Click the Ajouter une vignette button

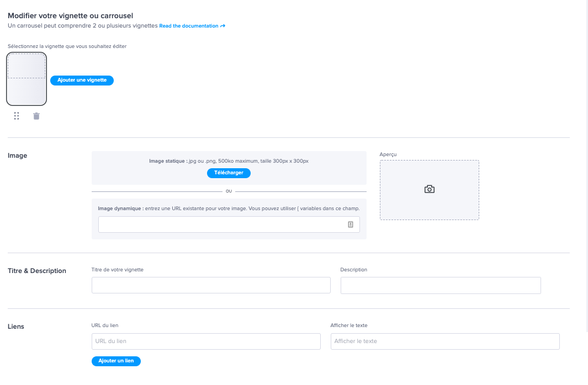coord(82,80)
